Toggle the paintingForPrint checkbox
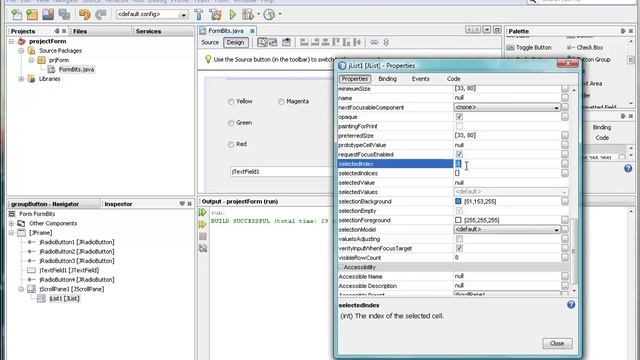 (x=459, y=126)
